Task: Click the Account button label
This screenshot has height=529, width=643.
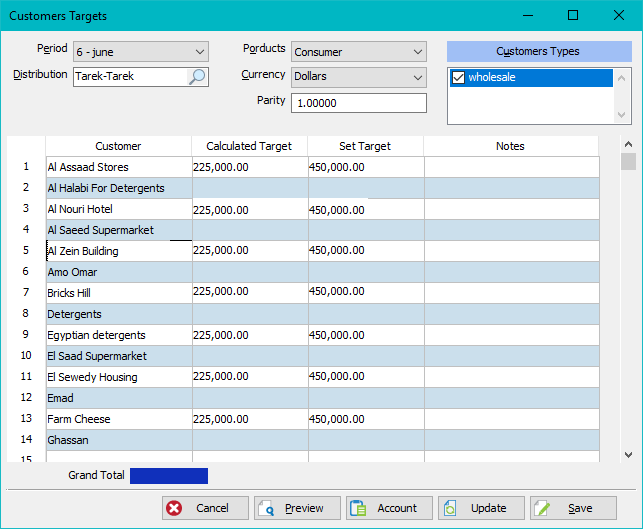Action: click(397, 508)
